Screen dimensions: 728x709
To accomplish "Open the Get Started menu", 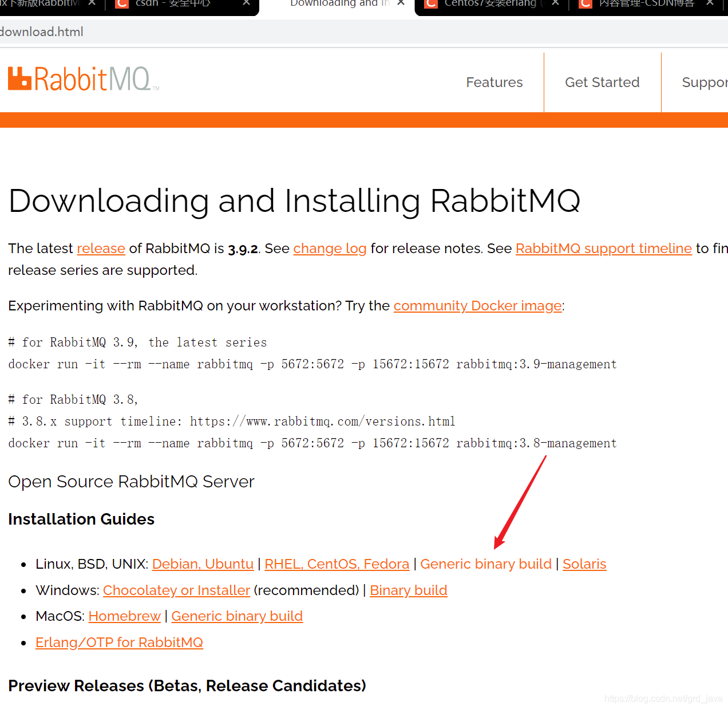I will 602,82.
